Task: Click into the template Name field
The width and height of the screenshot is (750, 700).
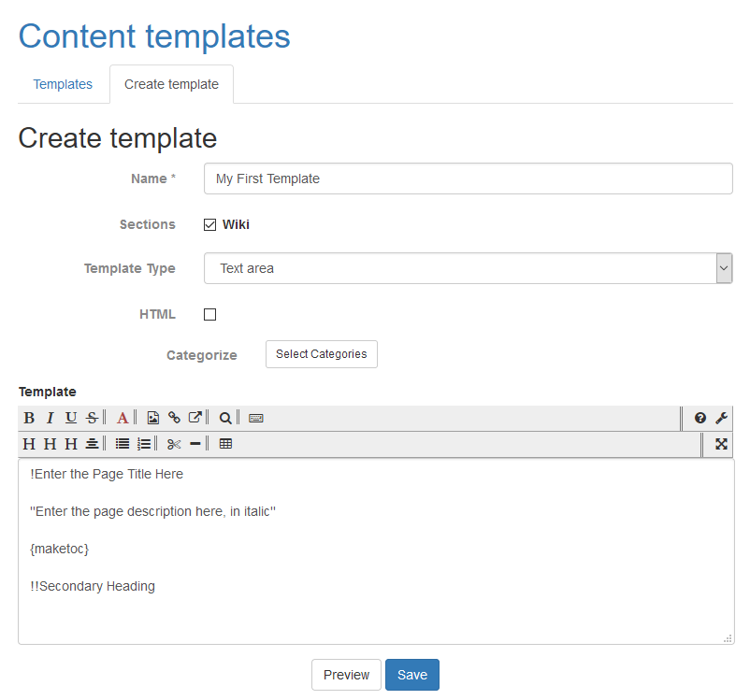Action: pyautogui.click(x=468, y=179)
